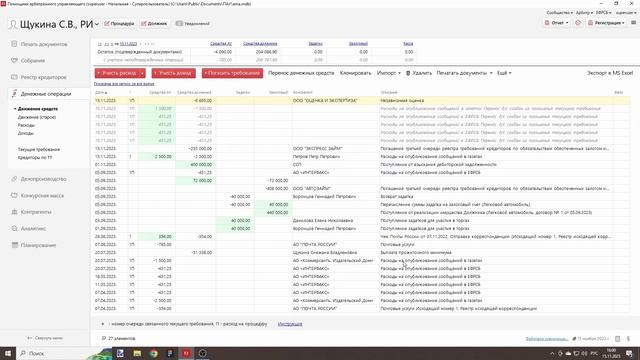Click the Погасить требование button
Screen dimensions: 640x360
tap(232, 73)
